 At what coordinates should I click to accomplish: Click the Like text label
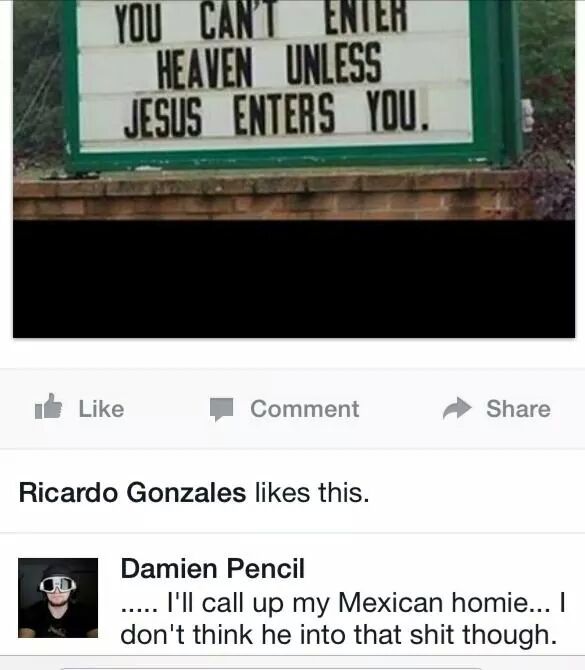(101, 409)
